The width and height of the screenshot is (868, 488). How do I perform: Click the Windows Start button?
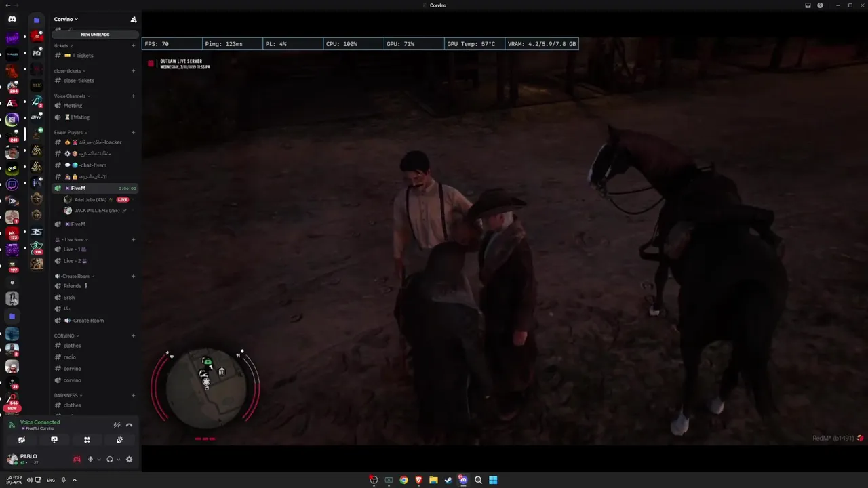tap(493, 480)
